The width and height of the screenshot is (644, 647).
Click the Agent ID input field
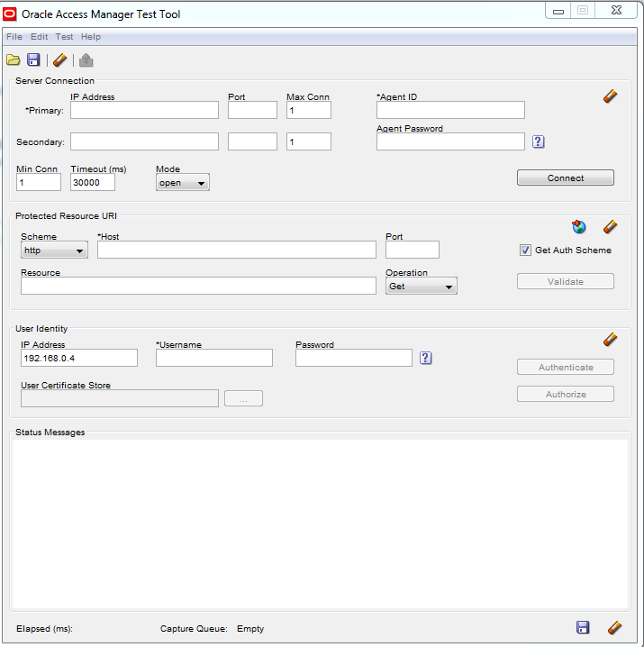(450, 110)
